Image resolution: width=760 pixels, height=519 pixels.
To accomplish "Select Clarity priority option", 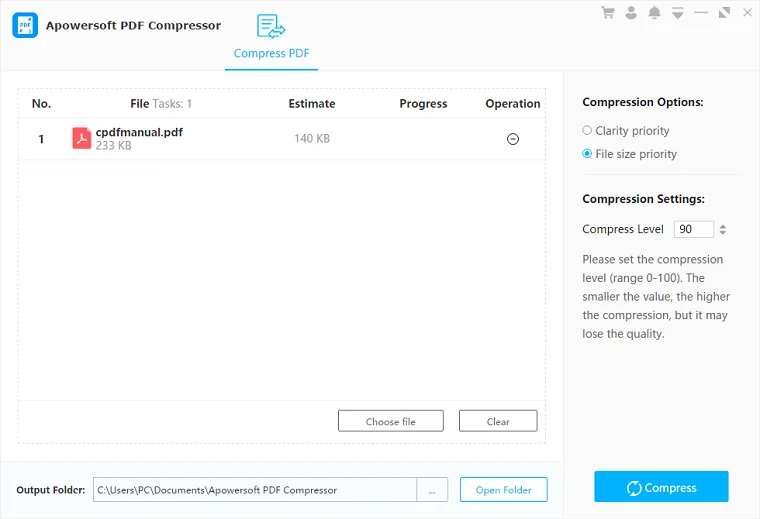I will pos(587,131).
